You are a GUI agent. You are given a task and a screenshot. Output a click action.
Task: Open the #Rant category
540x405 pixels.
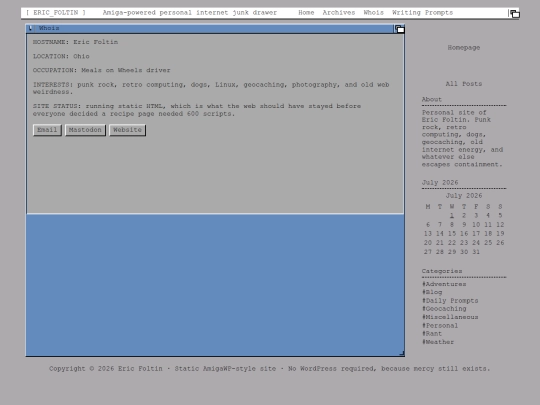(432, 334)
